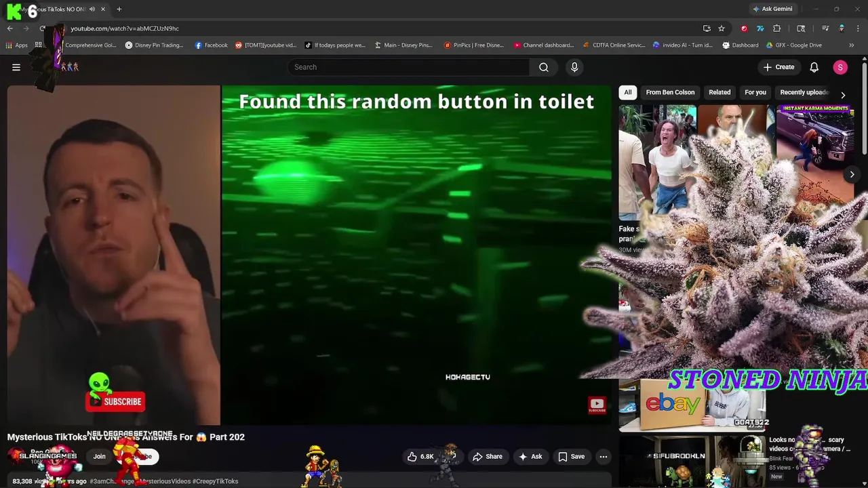The image size is (868, 488).
Task: Open the YouTube notifications bell
Action: (x=814, y=67)
